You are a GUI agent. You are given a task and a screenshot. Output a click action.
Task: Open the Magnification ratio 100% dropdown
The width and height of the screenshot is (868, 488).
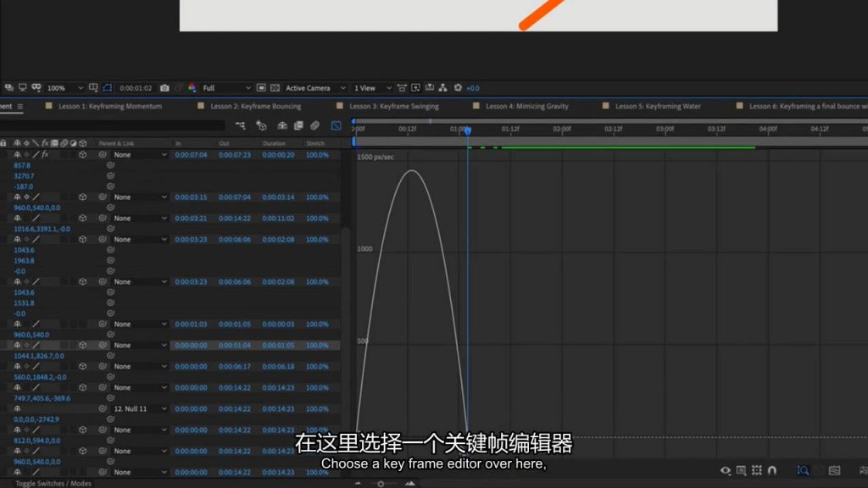tap(64, 88)
